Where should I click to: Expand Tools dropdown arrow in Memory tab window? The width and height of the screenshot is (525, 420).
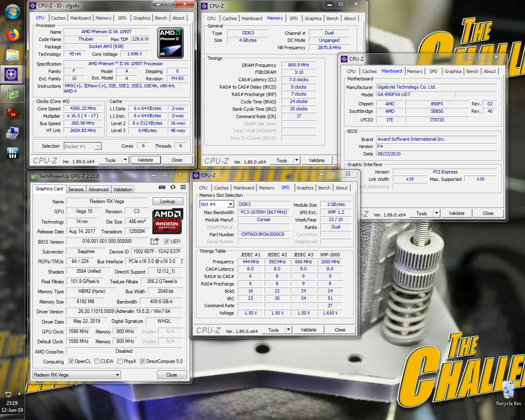(x=297, y=160)
